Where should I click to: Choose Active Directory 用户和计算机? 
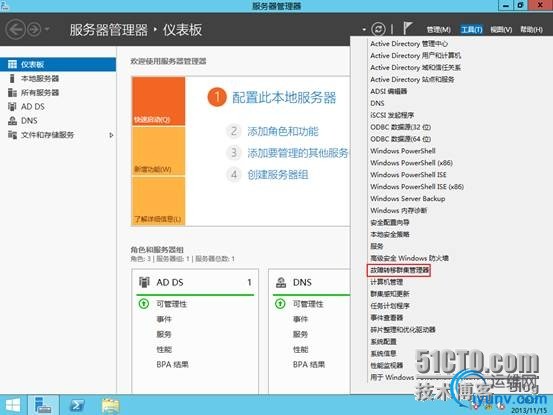point(415,56)
